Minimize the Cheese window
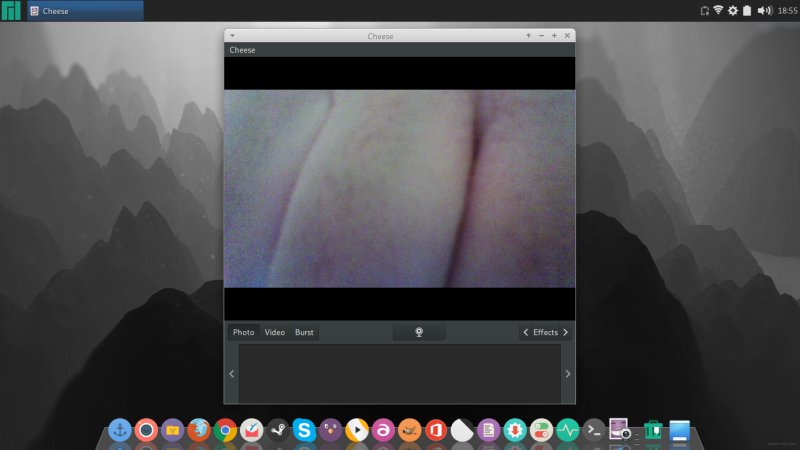The image size is (800, 450). pos(541,36)
